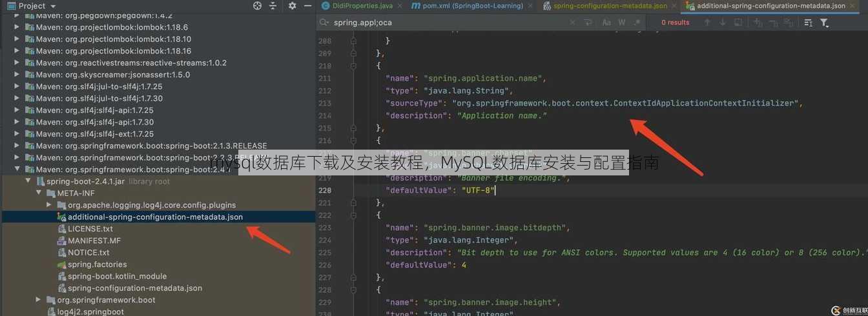
Task: Toggle Match Case (Aa) in search bar
Action: point(606,23)
